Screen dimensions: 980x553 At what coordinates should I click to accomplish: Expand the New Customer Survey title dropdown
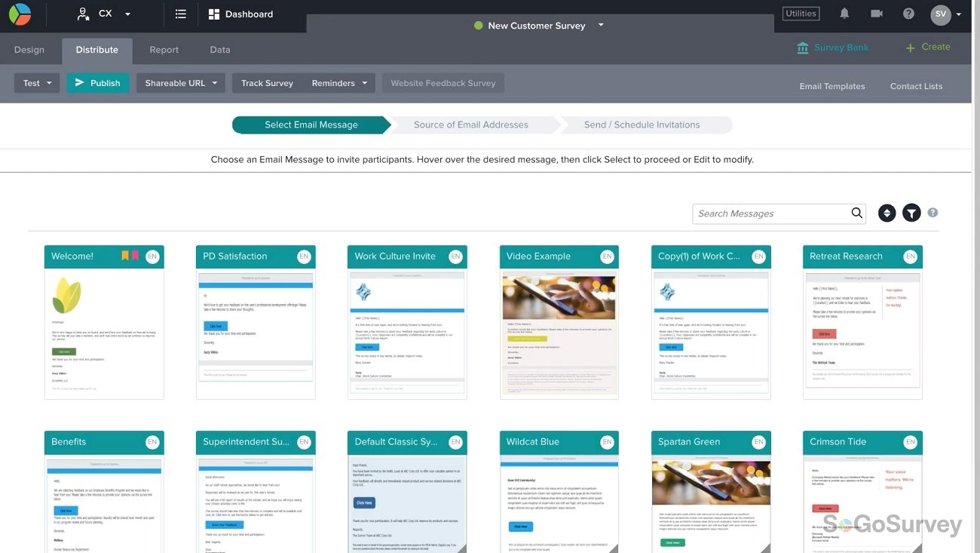tap(599, 25)
